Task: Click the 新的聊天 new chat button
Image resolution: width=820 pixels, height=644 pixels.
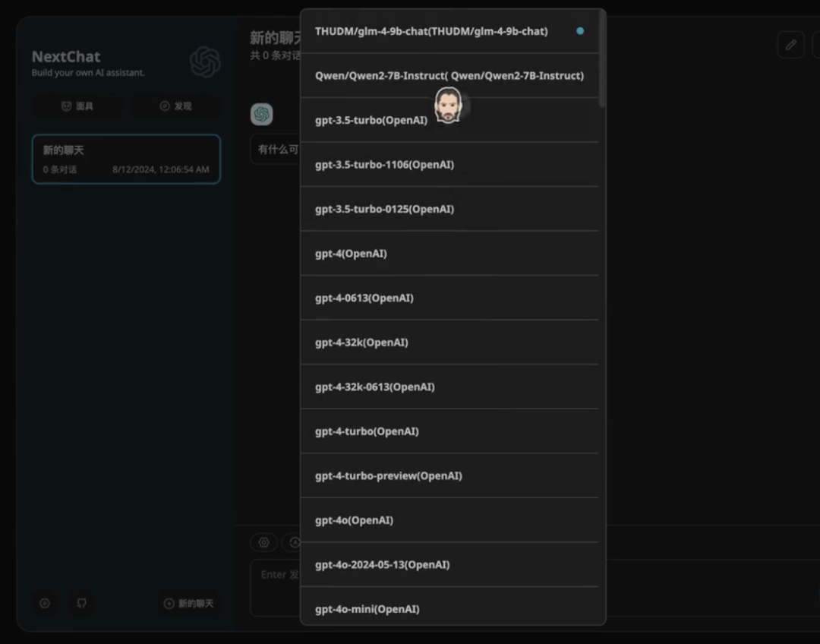Action: (x=189, y=603)
